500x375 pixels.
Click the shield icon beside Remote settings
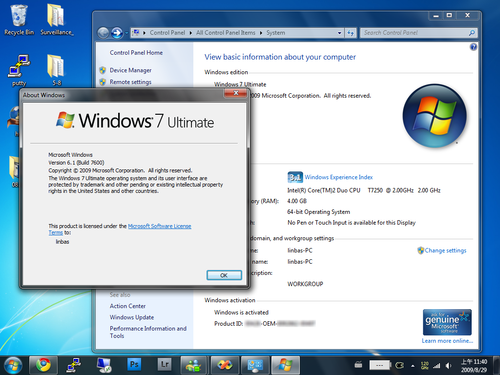(102, 82)
